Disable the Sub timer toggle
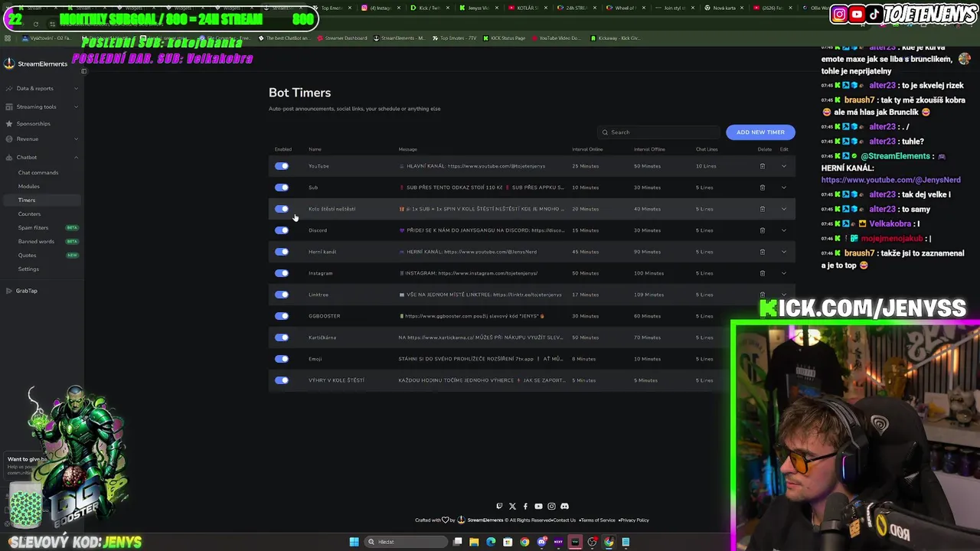980x551 pixels. [282, 187]
